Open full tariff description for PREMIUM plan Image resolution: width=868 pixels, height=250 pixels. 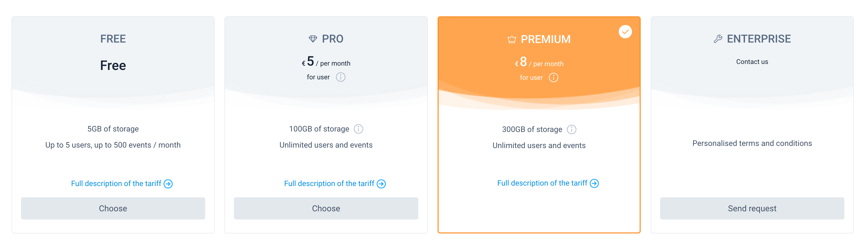542,183
